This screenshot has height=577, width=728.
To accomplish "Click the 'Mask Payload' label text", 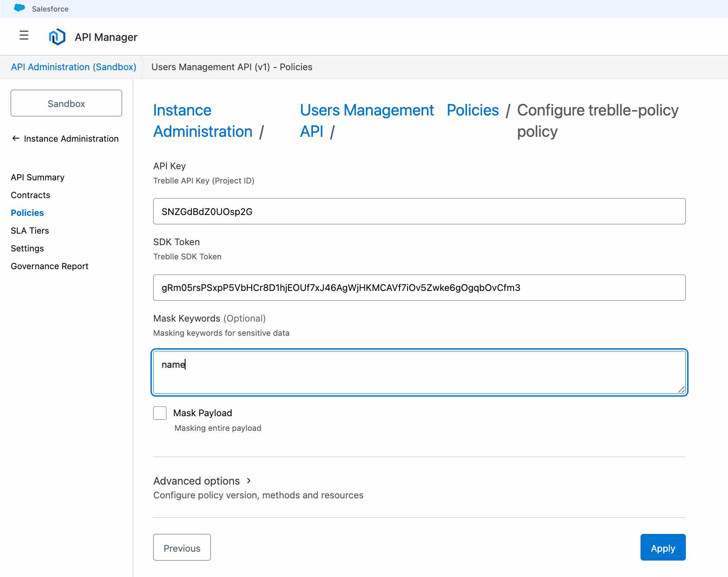I will click(202, 413).
